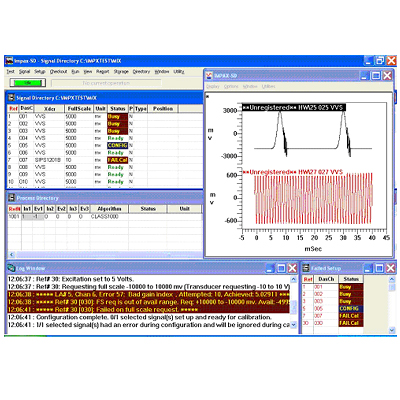400x400 pixels.
Task: Click the Failed Setup panel icon
Action: point(306,268)
